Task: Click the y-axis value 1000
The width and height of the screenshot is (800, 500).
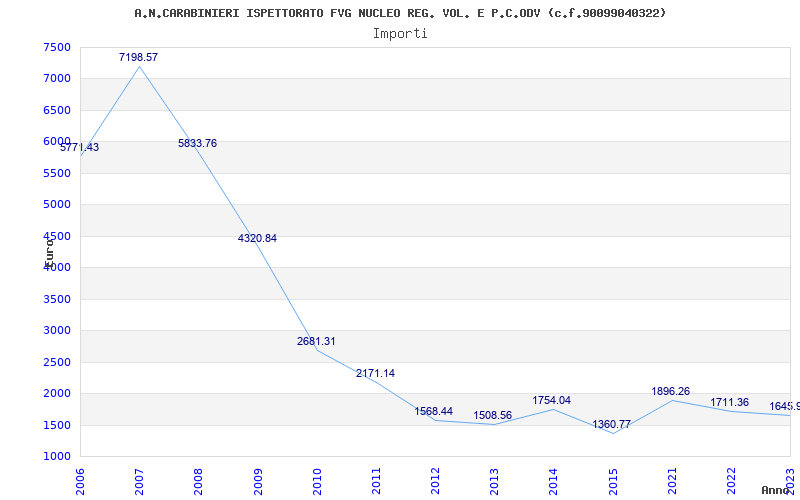Action: click(57, 457)
